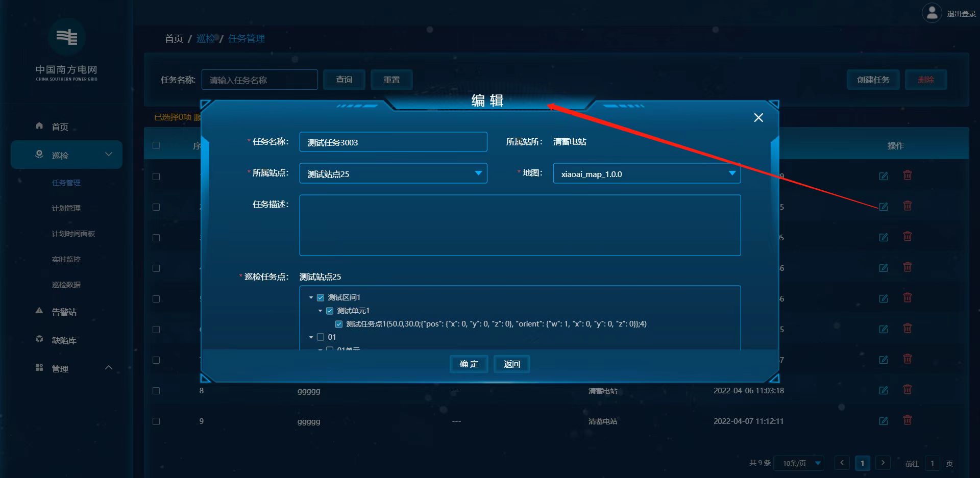This screenshot has height=478, width=980.
Task: Click into the 任务描述 text area
Action: pos(520,225)
